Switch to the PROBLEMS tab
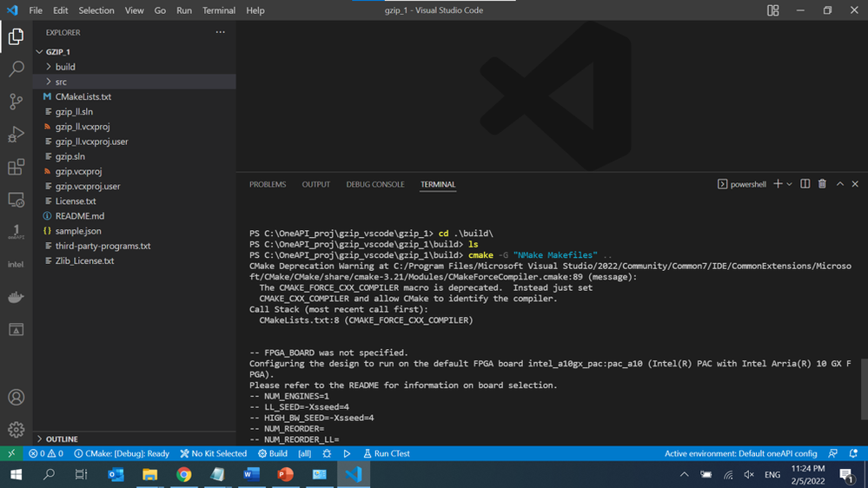The height and width of the screenshot is (488, 868). [268, 184]
